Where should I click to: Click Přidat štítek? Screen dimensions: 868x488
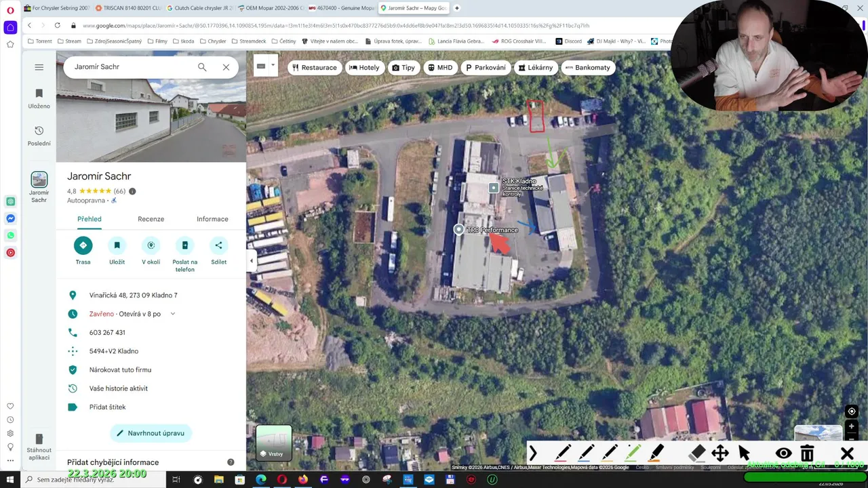(x=151, y=407)
